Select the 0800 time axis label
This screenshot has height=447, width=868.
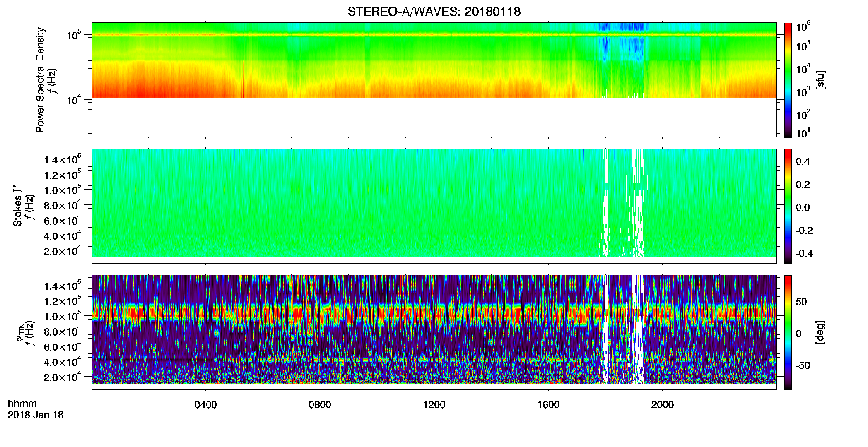(320, 404)
